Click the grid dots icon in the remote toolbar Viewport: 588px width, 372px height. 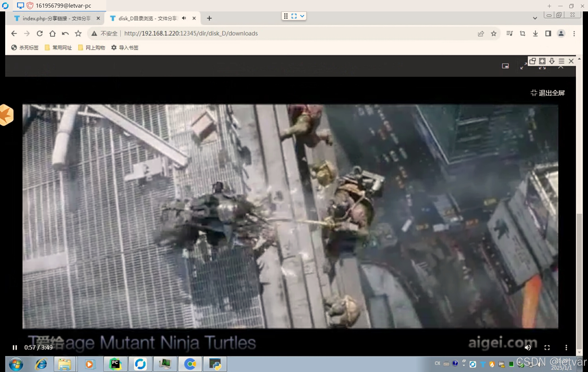286,16
